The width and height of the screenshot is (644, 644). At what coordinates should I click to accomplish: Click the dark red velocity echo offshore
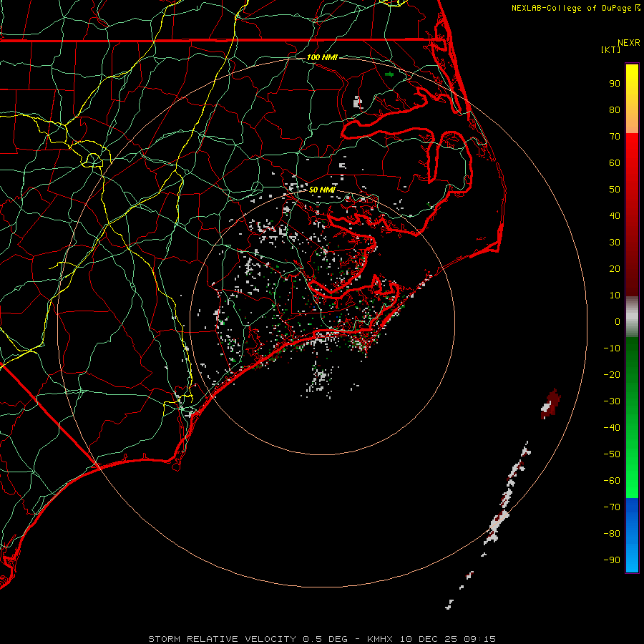(551, 404)
